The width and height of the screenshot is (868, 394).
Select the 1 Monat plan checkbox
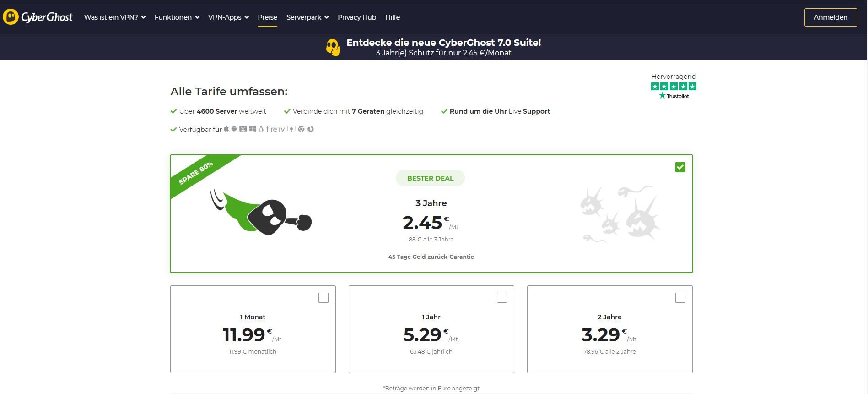[x=323, y=298]
